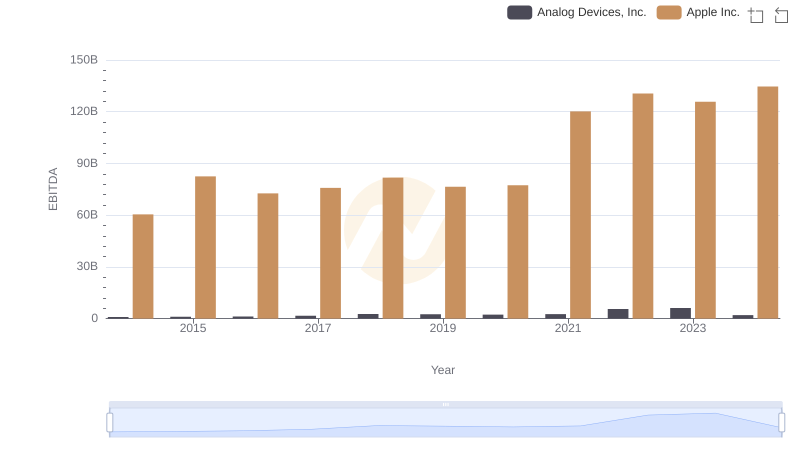
Task: Click the Apple bar for 2014
Action: (143, 266)
